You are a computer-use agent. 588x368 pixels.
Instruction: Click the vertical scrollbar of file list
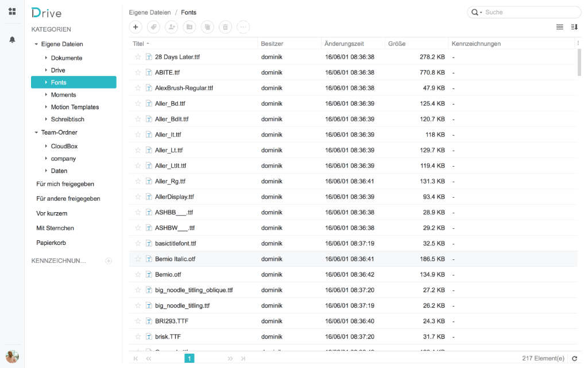[x=579, y=63]
